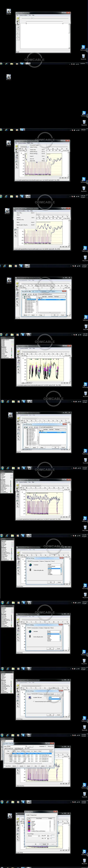The image size is (88, 868).
Task: Toggle Track Mode checkbox in Tabular Data View
Action: 5,766
